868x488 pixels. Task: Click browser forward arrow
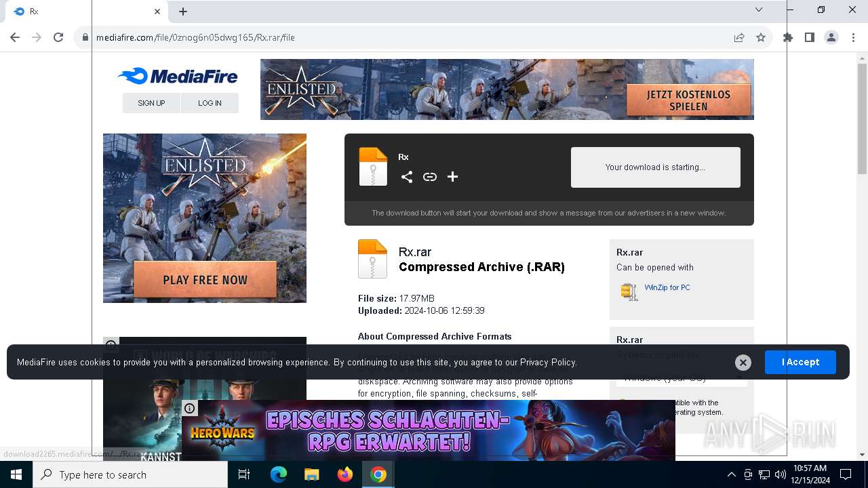point(37,37)
